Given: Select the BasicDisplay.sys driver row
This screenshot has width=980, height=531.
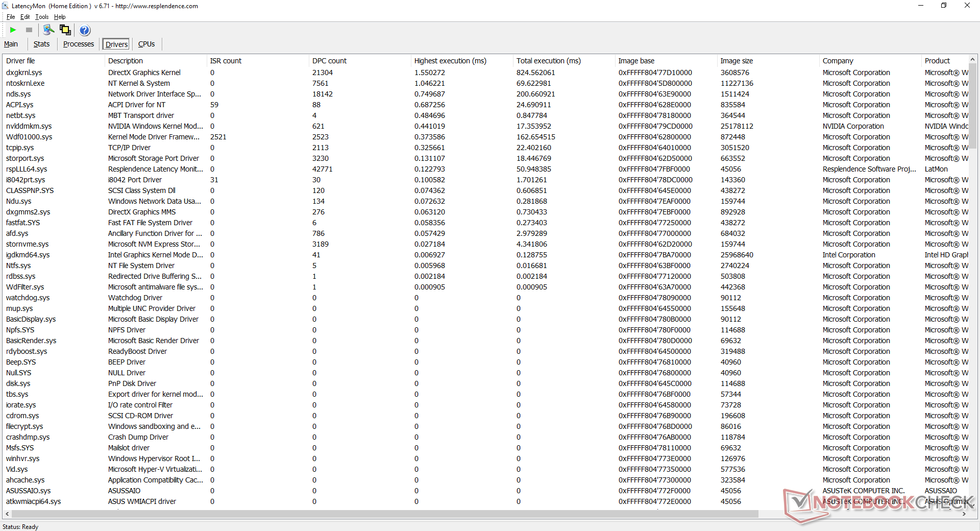Looking at the screenshot, I should tap(486, 319).
